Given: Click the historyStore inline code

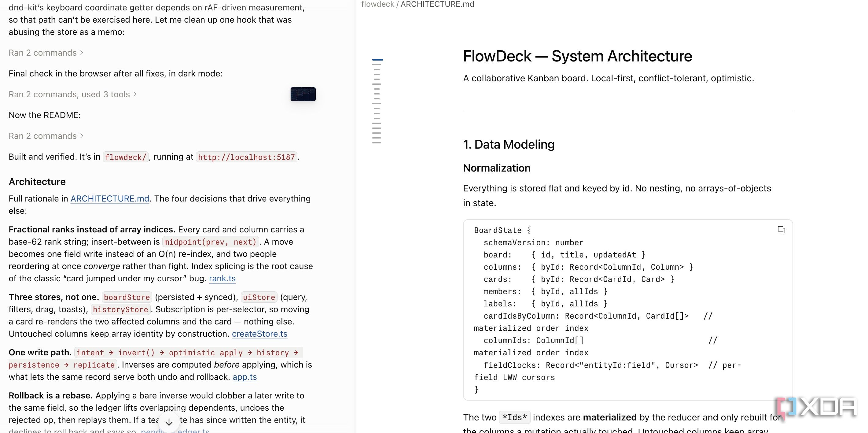Looking at the screenshot, I should click(120, 309).
